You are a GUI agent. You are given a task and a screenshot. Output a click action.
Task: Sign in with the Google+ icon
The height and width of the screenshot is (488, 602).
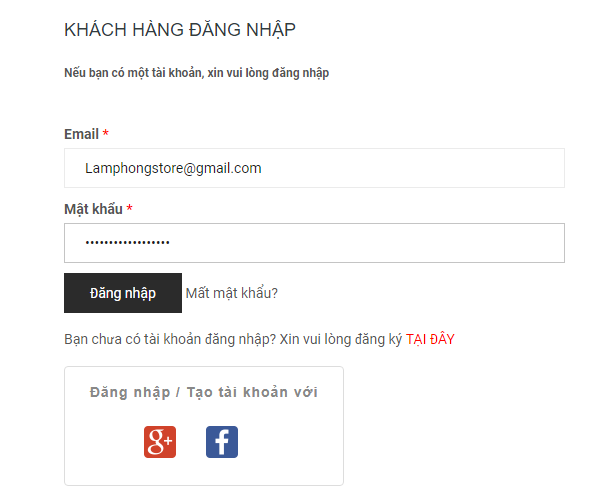(x=160, y=442)
